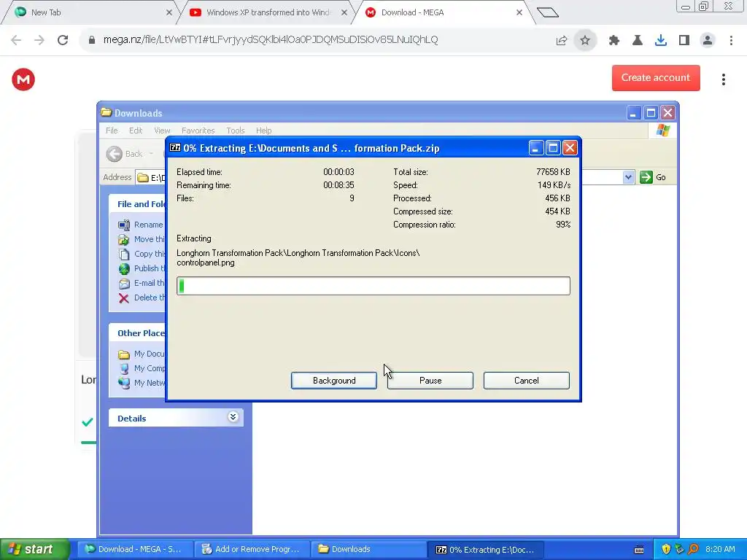Click the Address field folder icon
747x560 pixels.
point(142,178)
